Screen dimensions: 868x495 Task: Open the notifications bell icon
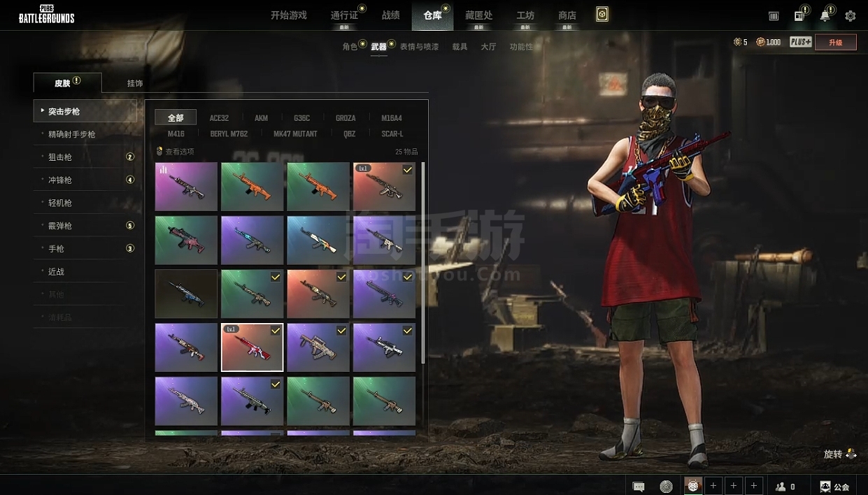[x=825, y=15]
